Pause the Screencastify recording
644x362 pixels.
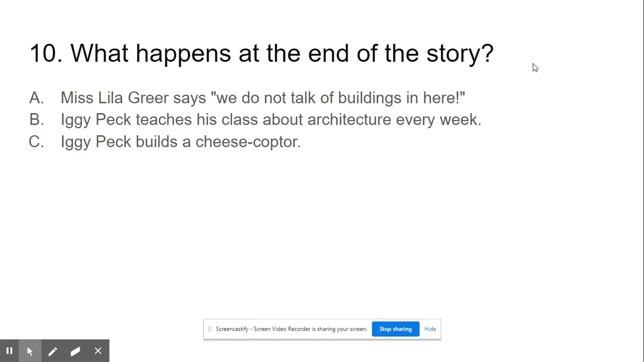click(9, 351)
